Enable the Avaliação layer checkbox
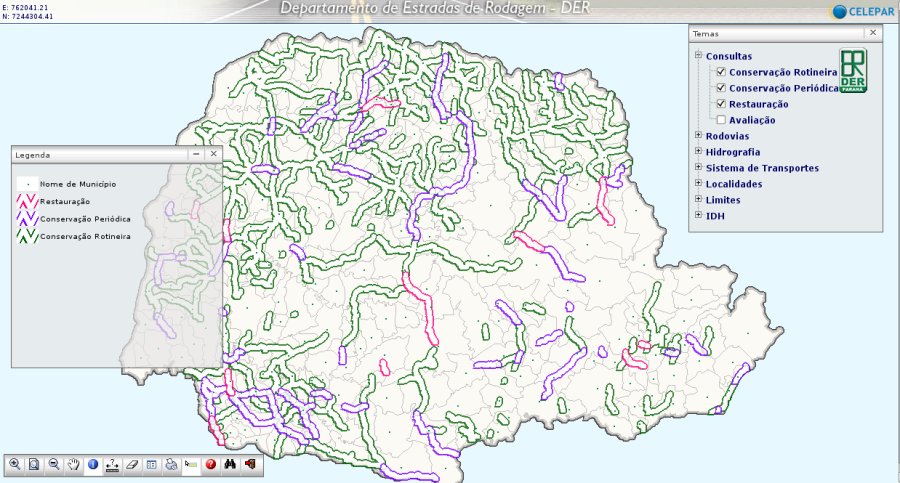The height and width of the screenshot is (483, 900). 720,120
